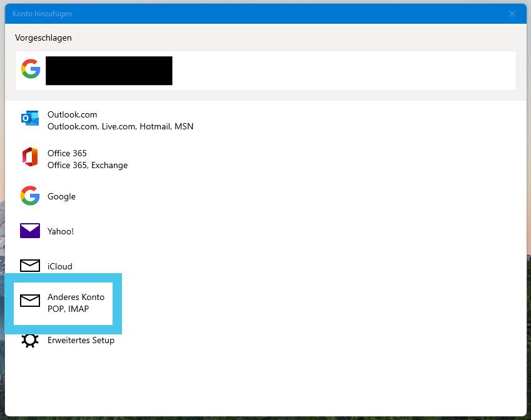531x420 pixels.
Task: Close the Konto hinzufügen dialog
Action: (x=512, y=14)
